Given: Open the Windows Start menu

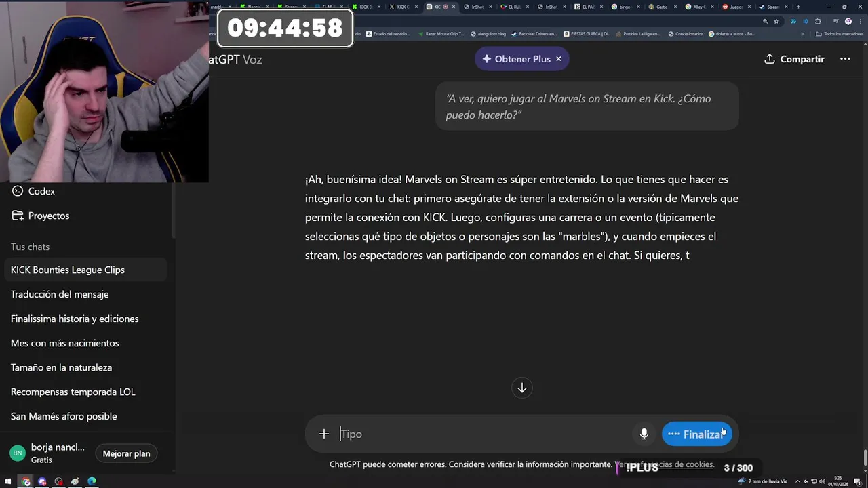Looking at the screenshot, I should (x=8, y=481).
